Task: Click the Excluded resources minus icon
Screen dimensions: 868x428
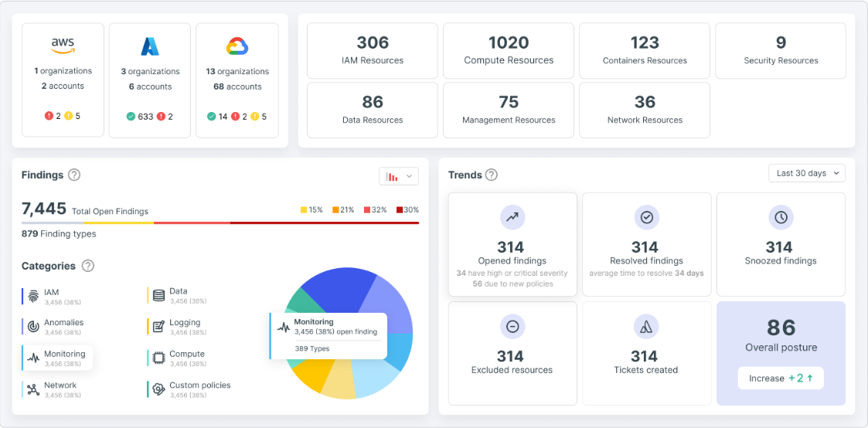Action: click(x=512, y=327)
